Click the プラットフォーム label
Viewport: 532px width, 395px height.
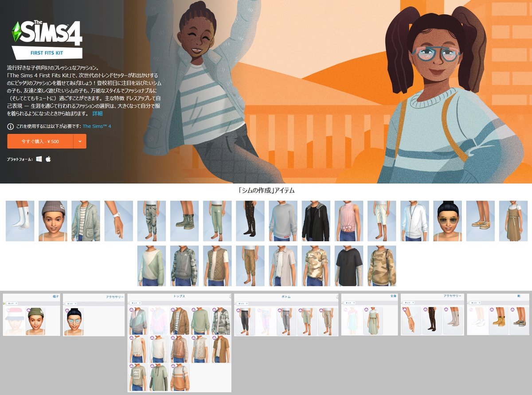[x=20, y=159]
